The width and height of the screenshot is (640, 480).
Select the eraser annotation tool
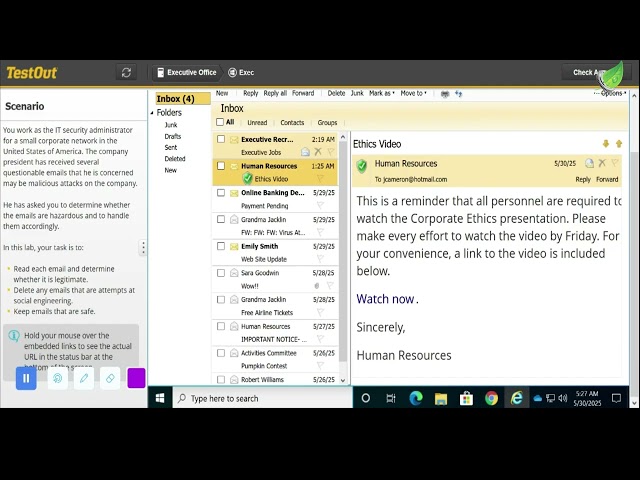point(110,378)
